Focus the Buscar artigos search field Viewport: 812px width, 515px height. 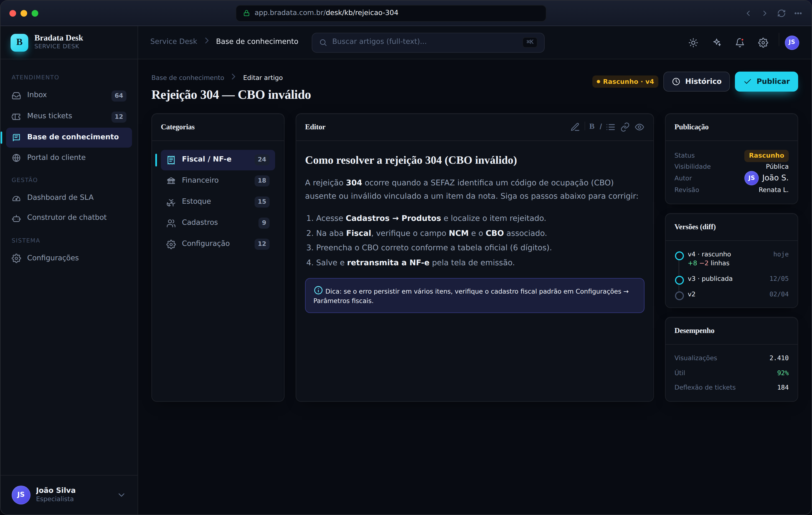[428, 42]
